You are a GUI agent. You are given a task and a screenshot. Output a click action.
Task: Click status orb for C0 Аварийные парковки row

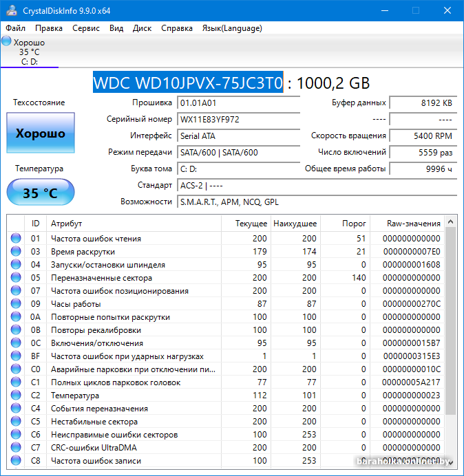pos(16,369)
